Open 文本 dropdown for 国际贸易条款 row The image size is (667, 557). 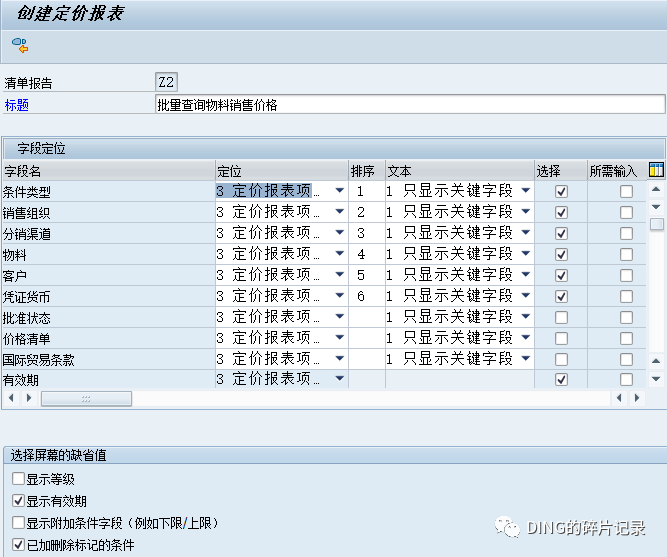526,359
